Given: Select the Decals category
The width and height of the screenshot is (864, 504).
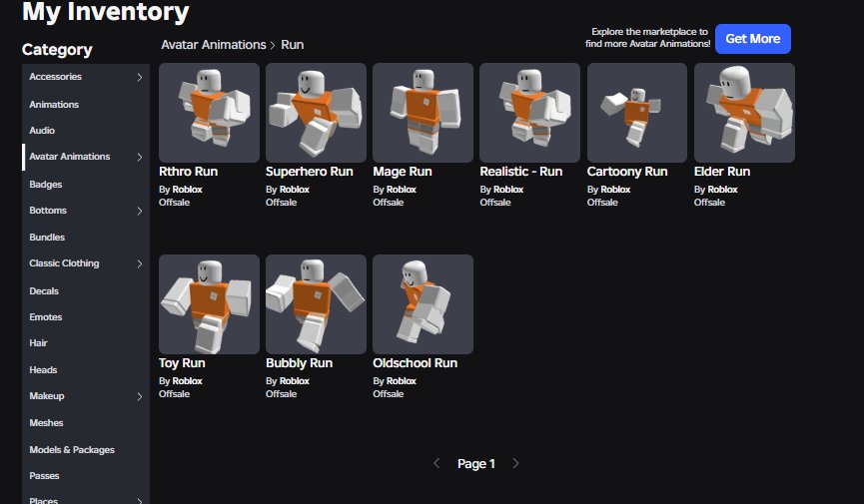Looking at the screenshot, I should [44, 290].
